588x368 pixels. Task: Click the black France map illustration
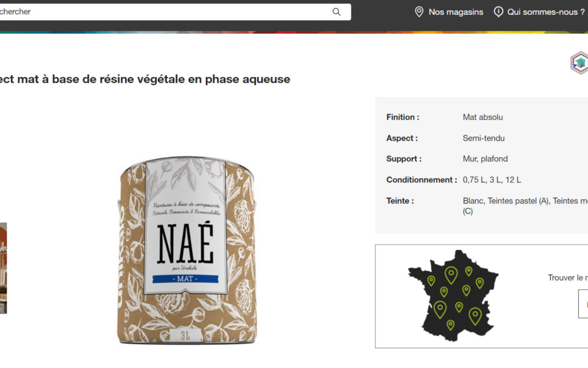pyautogui.click(x=452, y=295)
